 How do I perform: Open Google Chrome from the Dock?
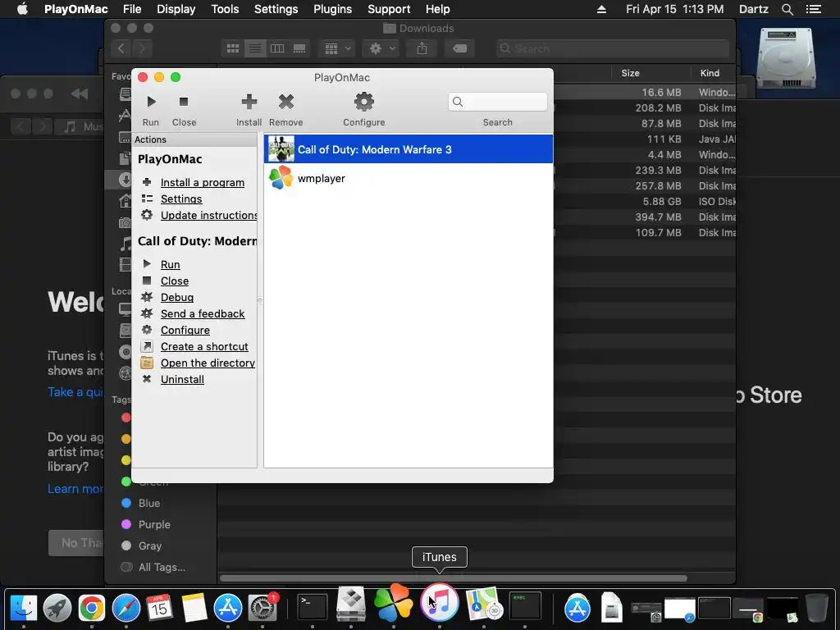[92, 608]
